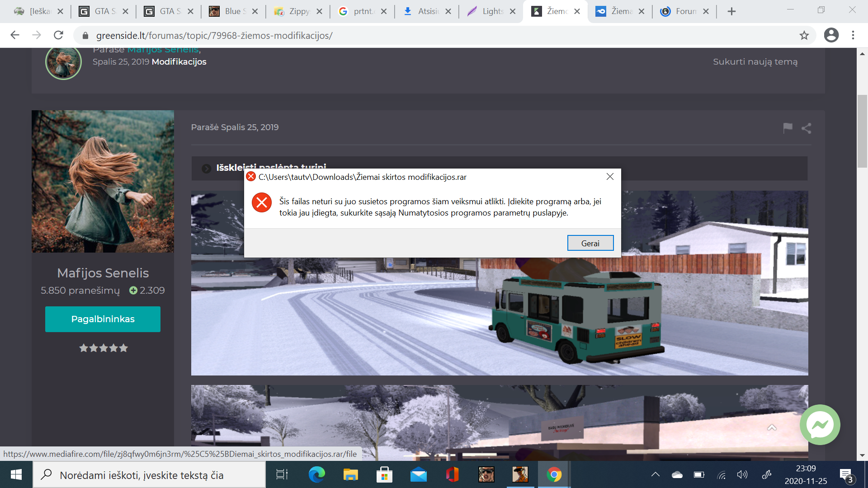Click Chrome icon on taskbar

(554, 474)
